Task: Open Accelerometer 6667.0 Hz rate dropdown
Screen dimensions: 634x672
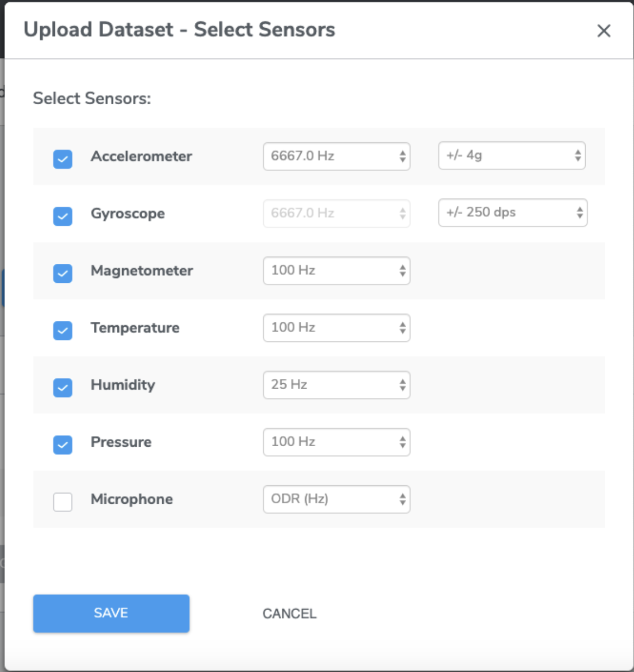Action: tap(337, 156)
